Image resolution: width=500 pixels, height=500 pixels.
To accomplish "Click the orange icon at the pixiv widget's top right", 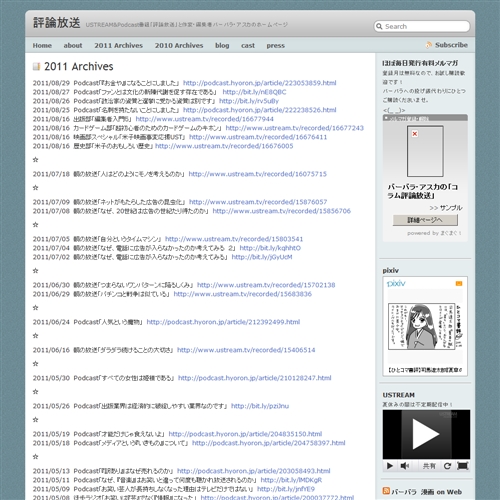I will 459,283.
